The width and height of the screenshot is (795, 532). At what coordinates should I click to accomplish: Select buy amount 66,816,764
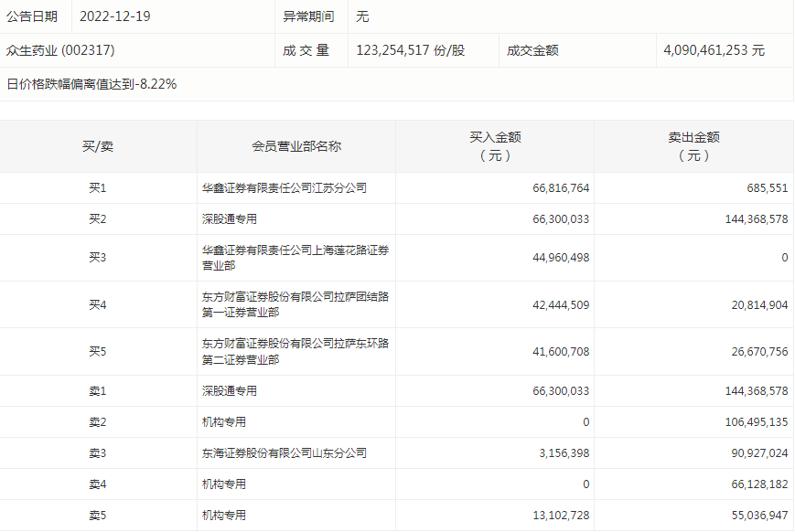(x=561, y=188)
